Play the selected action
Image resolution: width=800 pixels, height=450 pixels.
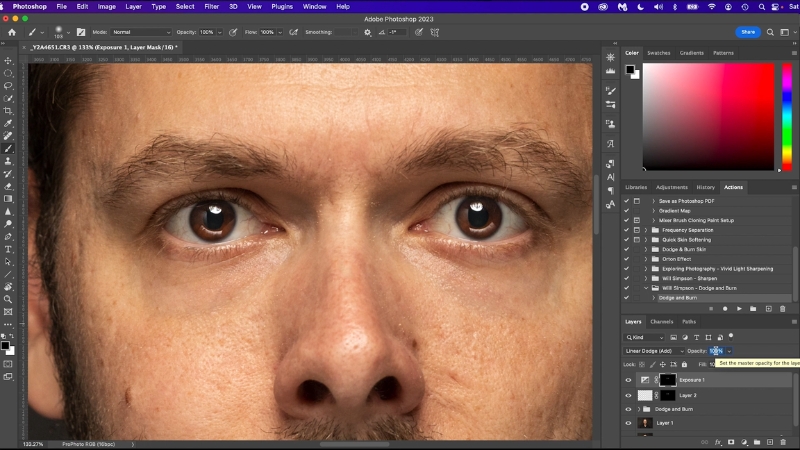point(739,309)
